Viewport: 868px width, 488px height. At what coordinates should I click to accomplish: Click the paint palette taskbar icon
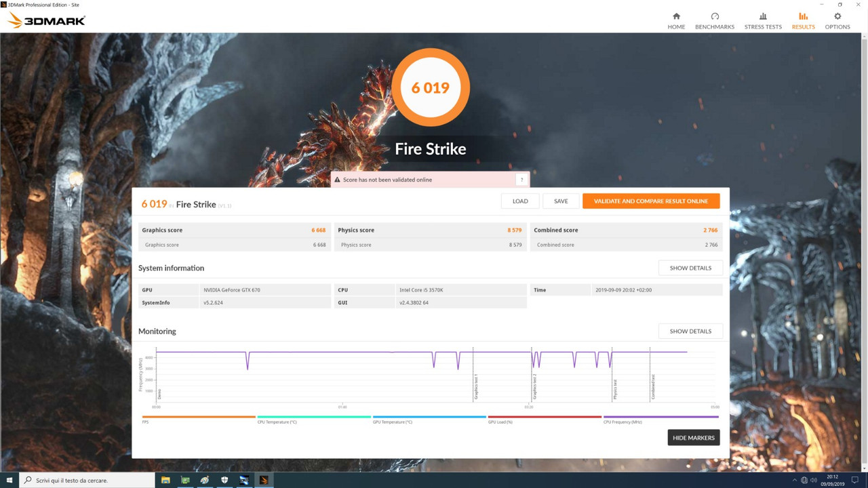pyautogui.click(x=205, y=480)
